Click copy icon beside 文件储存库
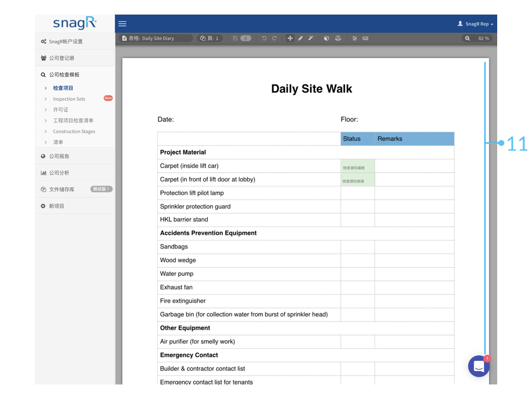The width and height of the screenshot is (532, 399). click(44, 189)
